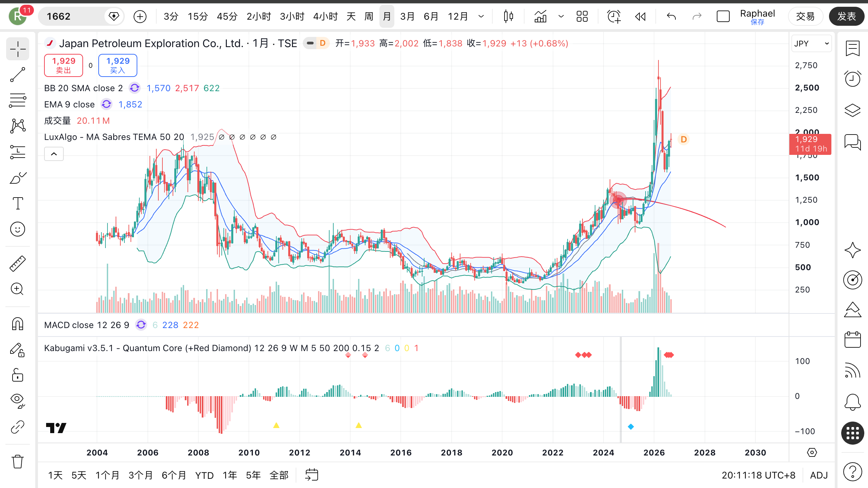Screen dimensions: 868x488
Task: Toggle the layout setup square
Action: 723,16
